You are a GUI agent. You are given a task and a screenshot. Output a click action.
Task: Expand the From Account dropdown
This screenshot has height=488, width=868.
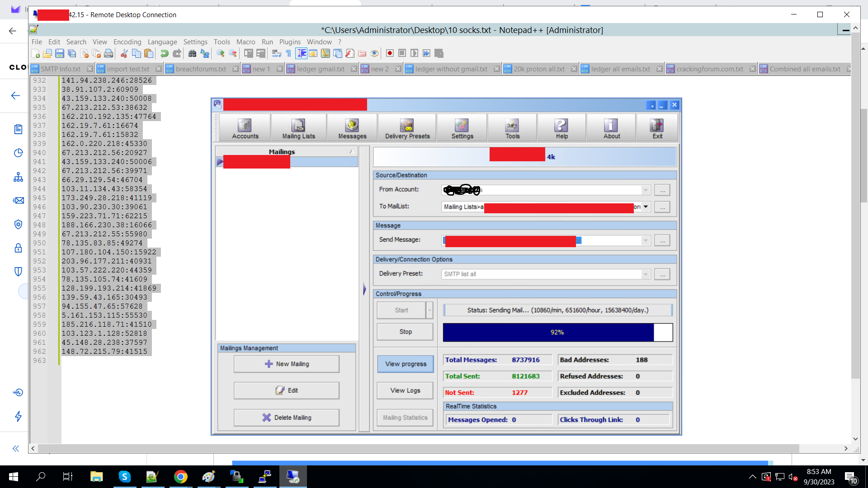pos(646,190)
